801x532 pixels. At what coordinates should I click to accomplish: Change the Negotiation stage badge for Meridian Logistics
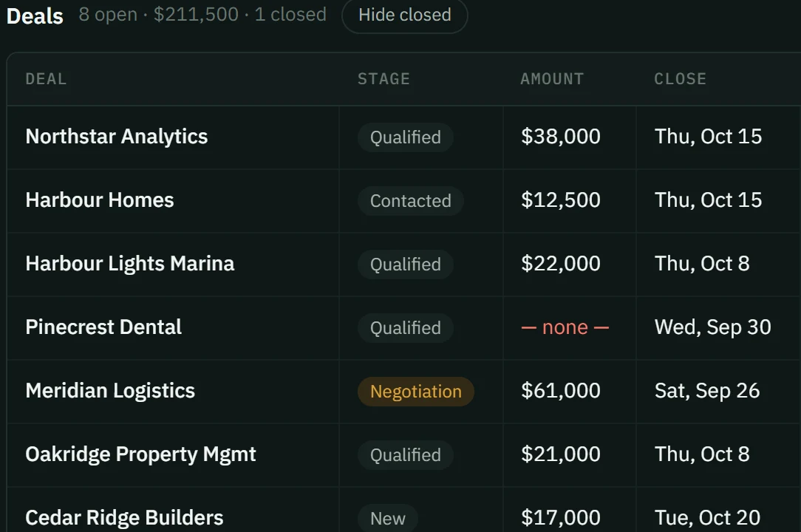point(416,392)
